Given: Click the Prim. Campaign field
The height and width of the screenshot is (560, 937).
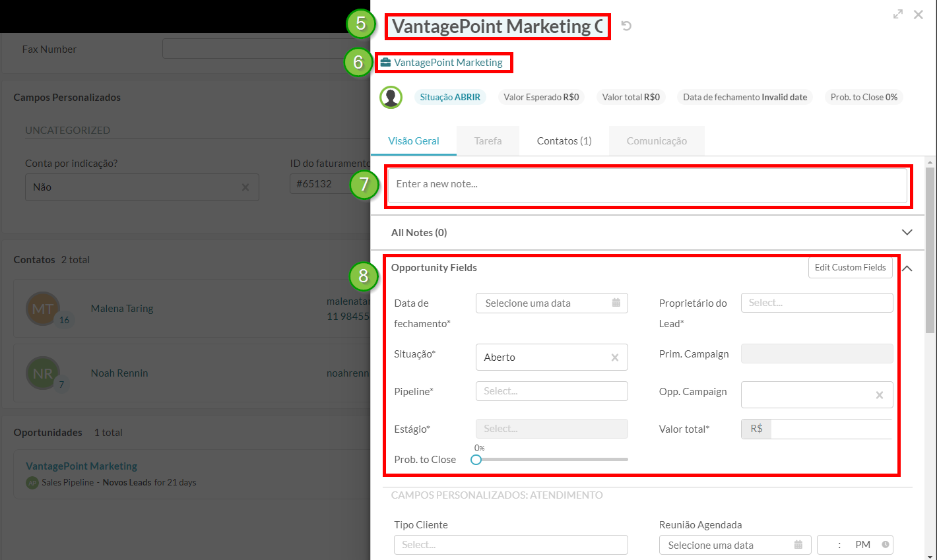Looking at the screenshot, I should [x=817, y=354].
